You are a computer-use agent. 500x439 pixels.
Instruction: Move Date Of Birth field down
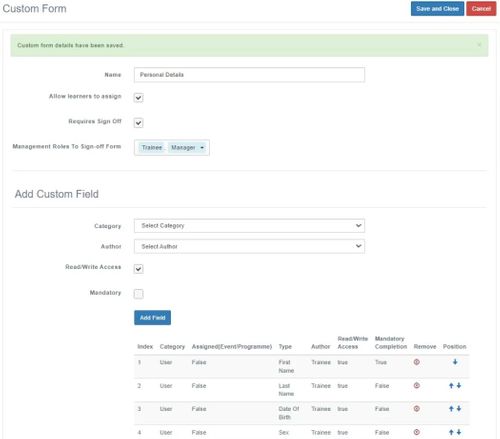[x=459, y=409]
